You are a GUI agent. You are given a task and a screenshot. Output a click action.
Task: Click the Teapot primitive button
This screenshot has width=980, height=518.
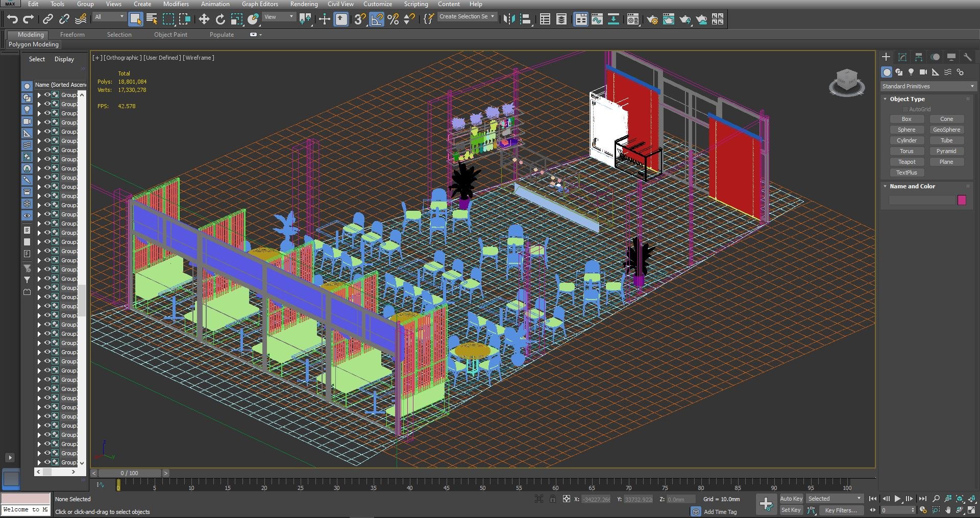906,162
